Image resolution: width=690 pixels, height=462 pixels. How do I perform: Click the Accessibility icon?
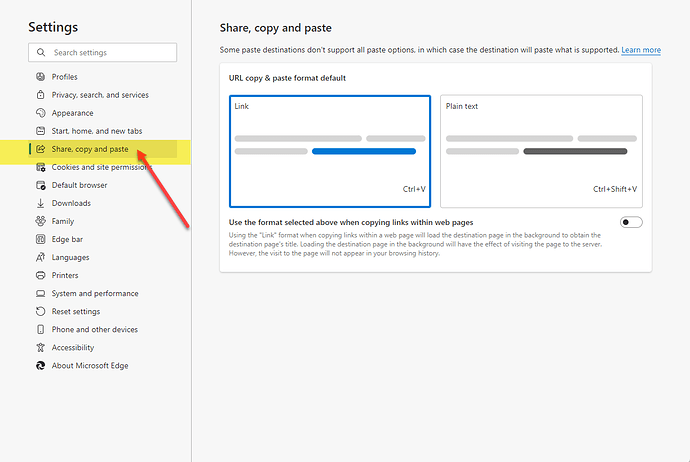[40, 347]
